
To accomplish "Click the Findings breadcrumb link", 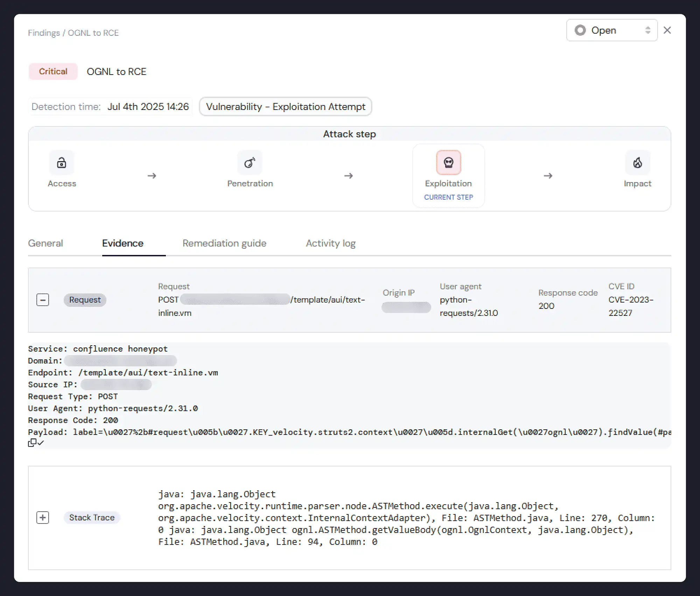I will coord(44,33).
